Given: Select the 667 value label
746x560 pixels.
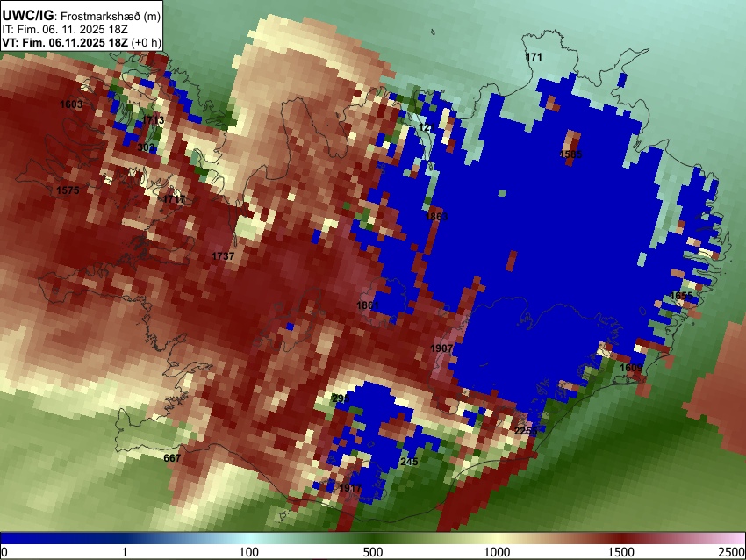Looking at the screenshot, I should point(172,457).
